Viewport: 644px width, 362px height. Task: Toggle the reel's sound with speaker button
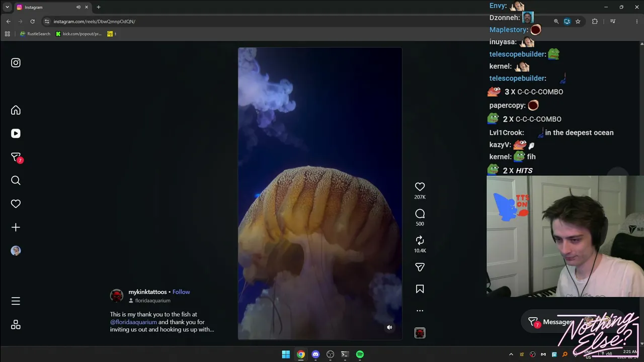click(389, 327)
